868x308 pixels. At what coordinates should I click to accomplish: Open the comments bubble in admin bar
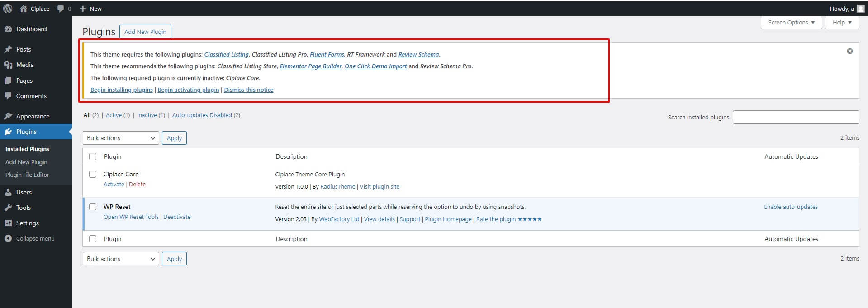(x=61, y=9)
